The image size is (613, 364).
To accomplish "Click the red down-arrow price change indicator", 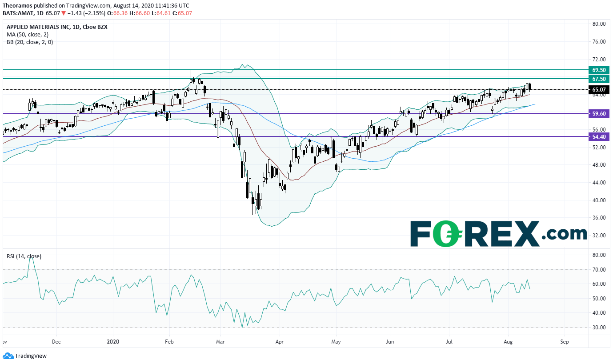I will pos(63,13).
